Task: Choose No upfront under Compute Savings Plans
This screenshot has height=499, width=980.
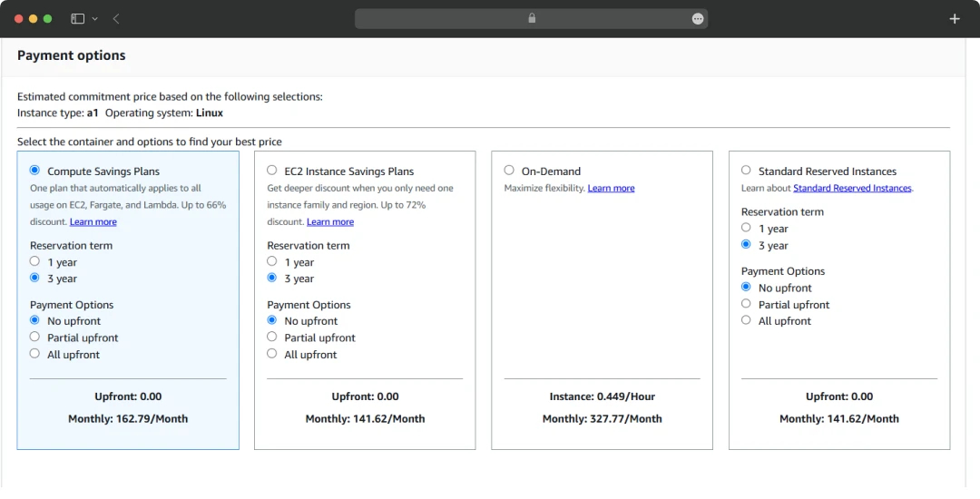Action: tap(35, 319)
